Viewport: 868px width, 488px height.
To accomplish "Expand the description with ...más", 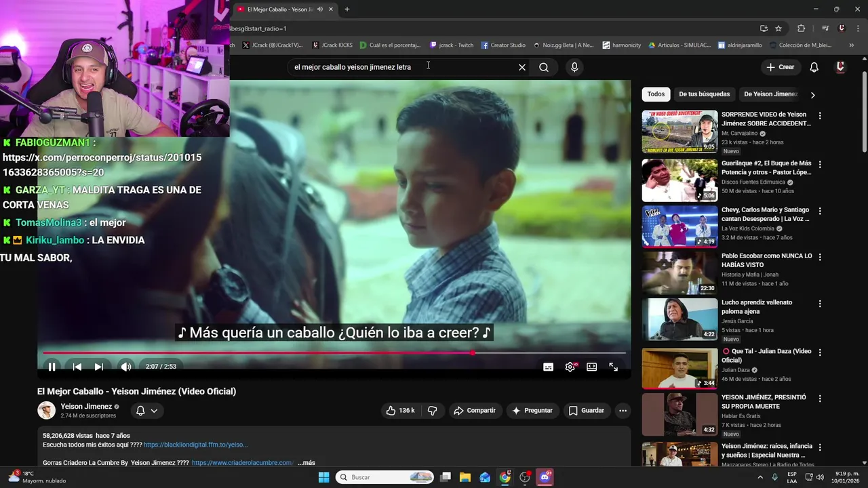I will point(307,463).
